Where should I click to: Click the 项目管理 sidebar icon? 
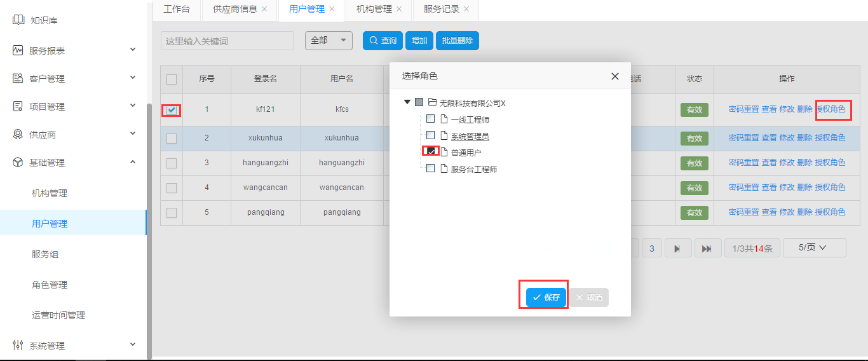pos(18,106)
